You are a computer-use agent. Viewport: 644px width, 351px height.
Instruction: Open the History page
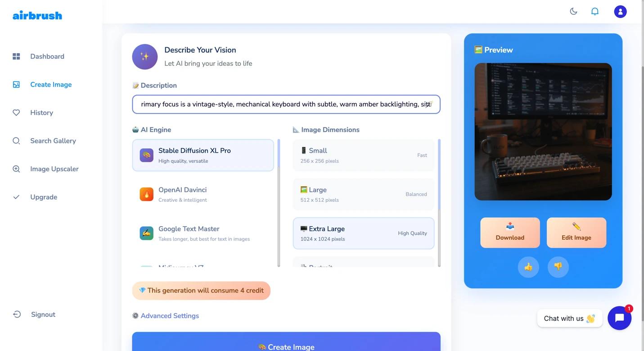(41, 113)
